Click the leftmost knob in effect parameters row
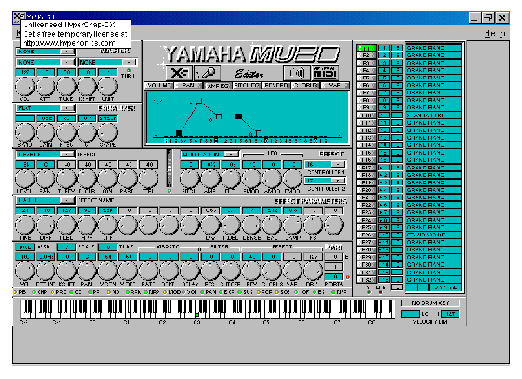The width and height of the screenshot is (522, 379). (x=25, y=225)
